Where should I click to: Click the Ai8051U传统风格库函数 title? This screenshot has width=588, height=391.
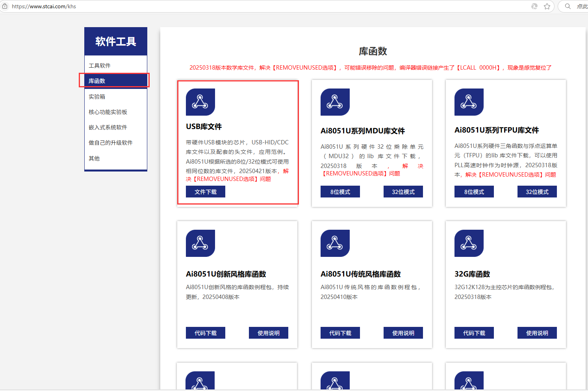click(x=361, y=274)
